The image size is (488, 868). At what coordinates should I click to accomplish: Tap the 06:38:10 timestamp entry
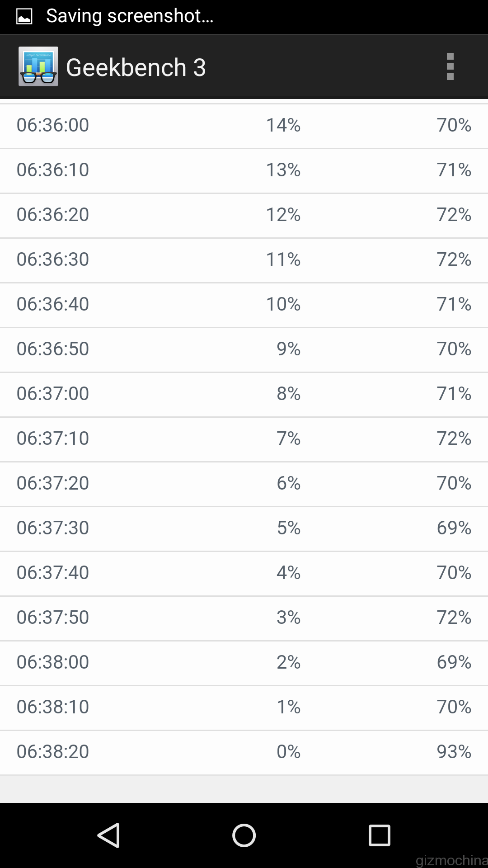coord(53,707)
